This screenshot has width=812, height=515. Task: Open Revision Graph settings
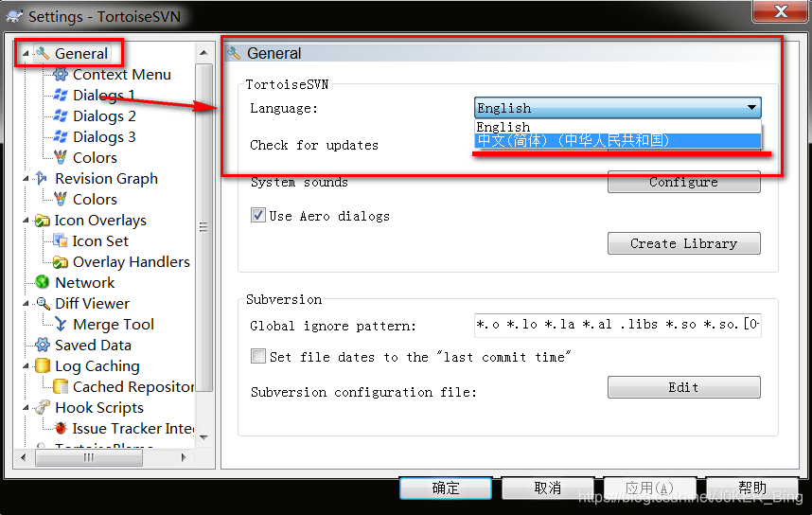106,178
